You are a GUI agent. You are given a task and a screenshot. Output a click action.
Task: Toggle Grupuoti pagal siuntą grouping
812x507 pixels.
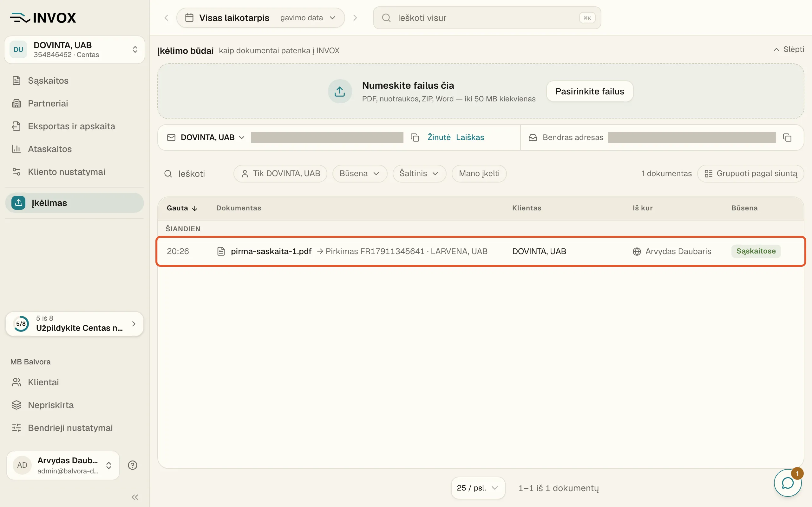pyautogui.click(x=750, y=173)
